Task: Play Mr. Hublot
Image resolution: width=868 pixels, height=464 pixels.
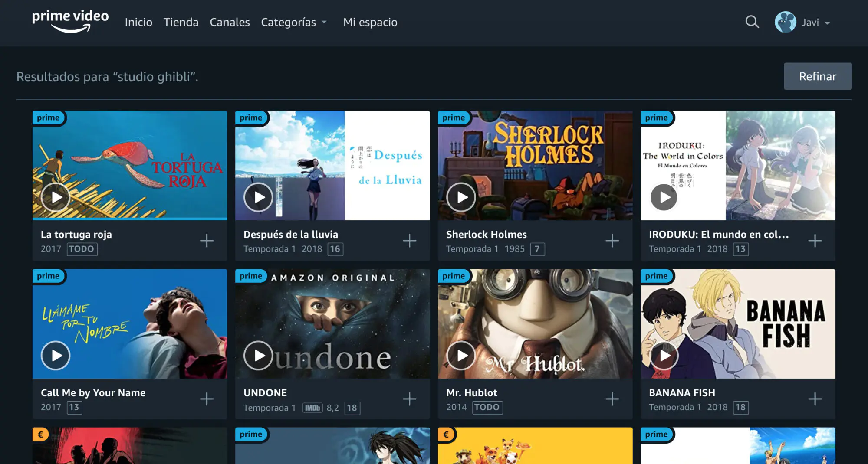Action: point(461,356)
